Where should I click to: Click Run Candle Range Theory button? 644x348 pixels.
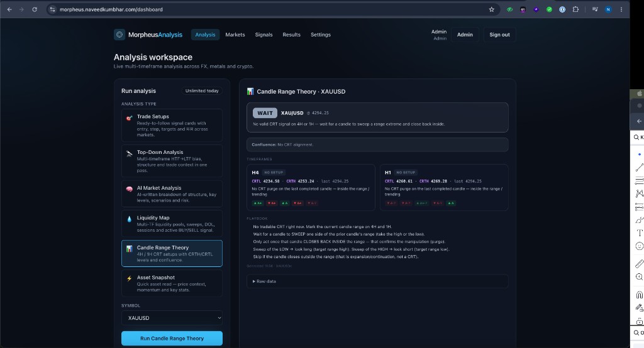[172, 338]
